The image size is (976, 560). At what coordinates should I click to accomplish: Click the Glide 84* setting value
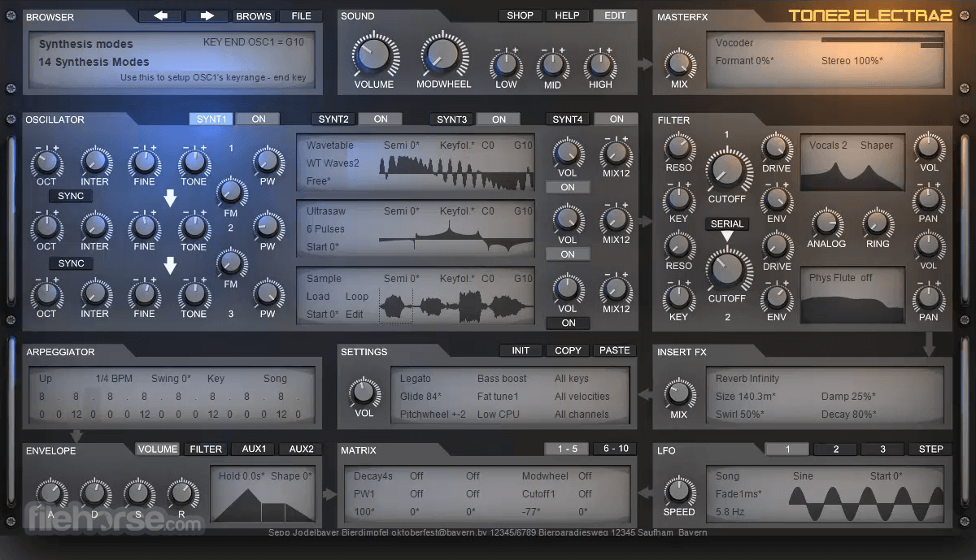[420, 397]
